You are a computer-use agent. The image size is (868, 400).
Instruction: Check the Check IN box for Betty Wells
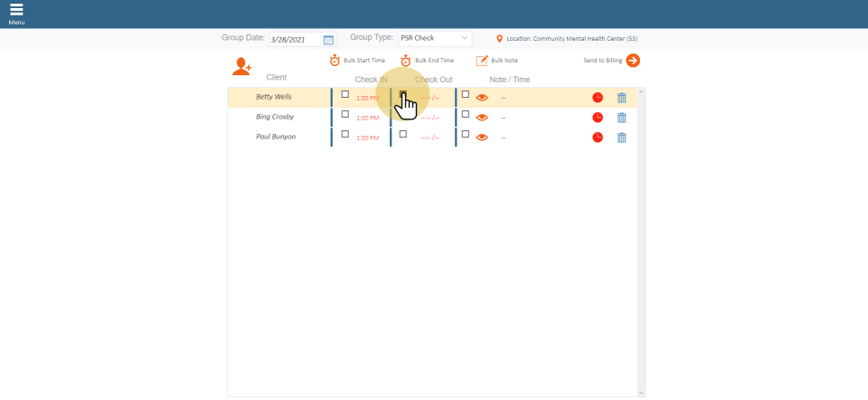point(344,94)
